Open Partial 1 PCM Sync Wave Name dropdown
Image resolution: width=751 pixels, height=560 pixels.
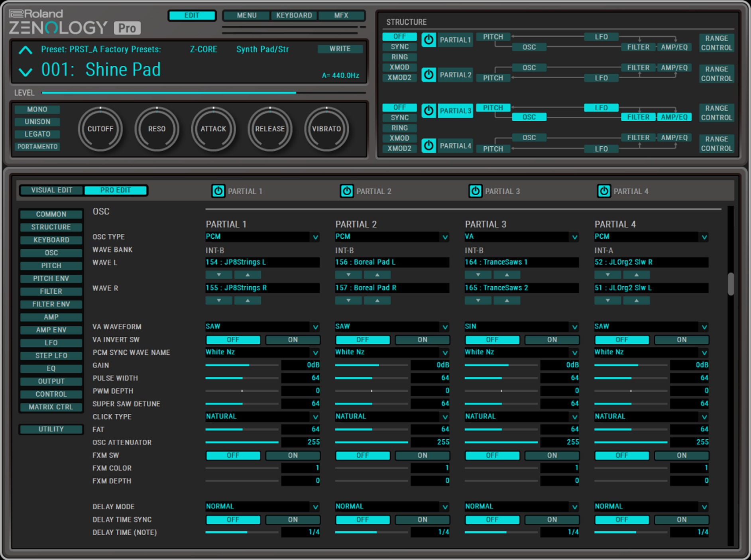point(262,352)
